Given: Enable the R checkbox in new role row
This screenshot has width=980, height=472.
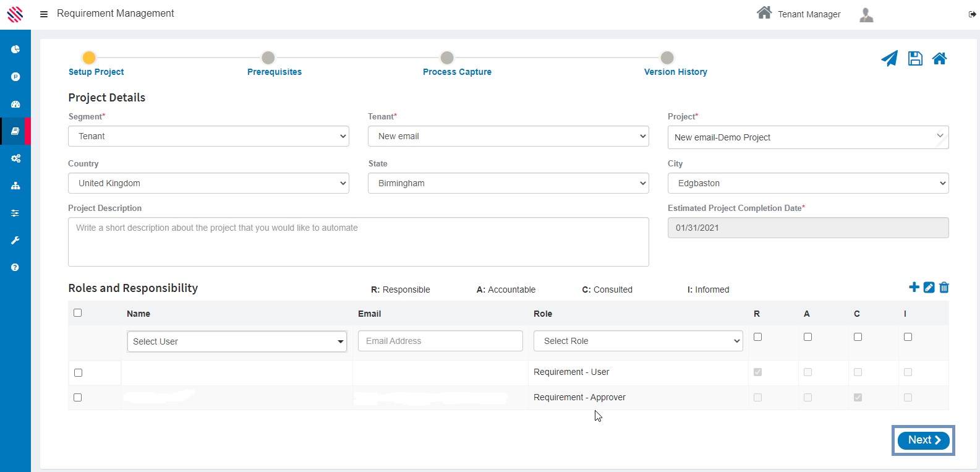Looking at the screenshot, I should 757,337.
